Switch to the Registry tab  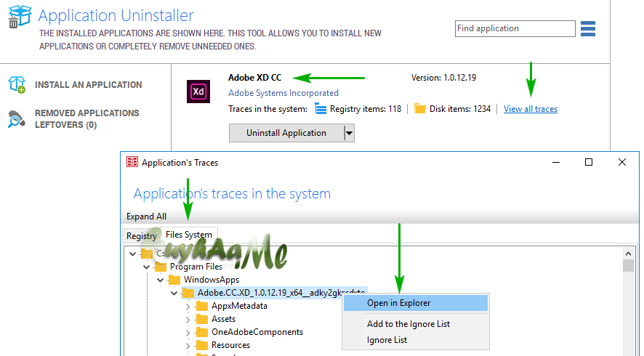142,235
